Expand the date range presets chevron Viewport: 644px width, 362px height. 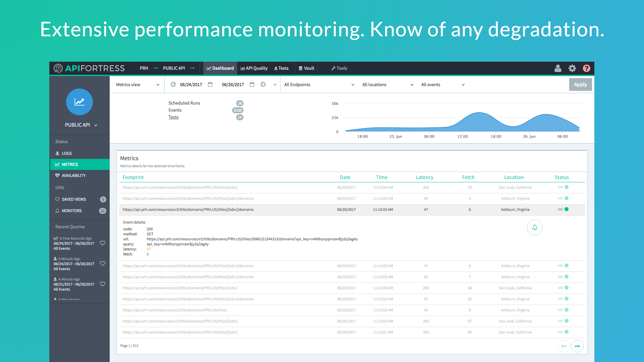[x=275, y=84]
